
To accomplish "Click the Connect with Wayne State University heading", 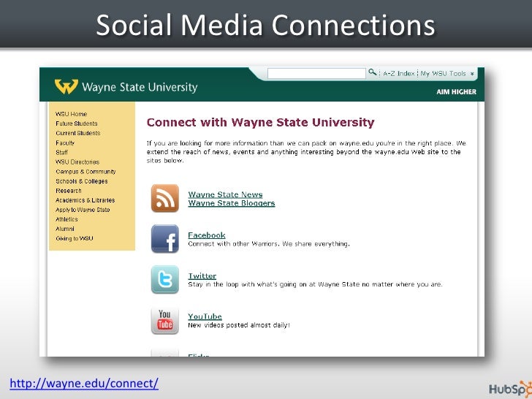I will point(261,122).
